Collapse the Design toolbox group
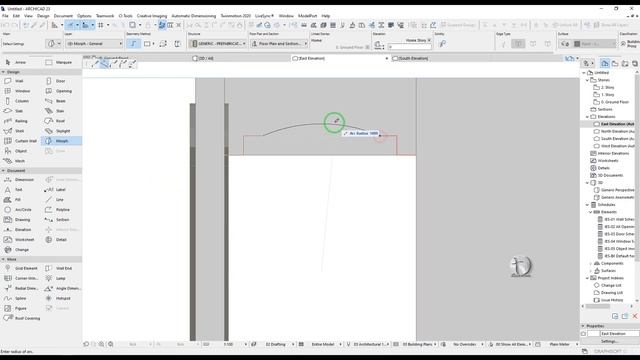 (3, 72)
